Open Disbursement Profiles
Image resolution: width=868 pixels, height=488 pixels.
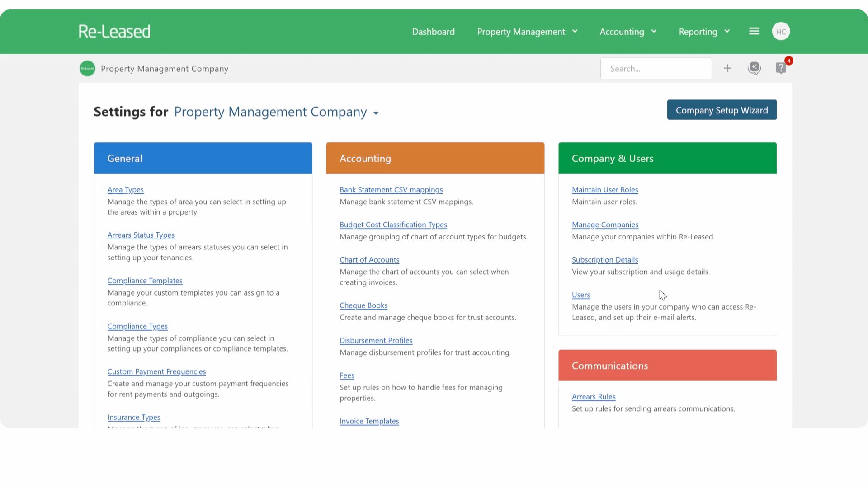click(x=376, y=340)
